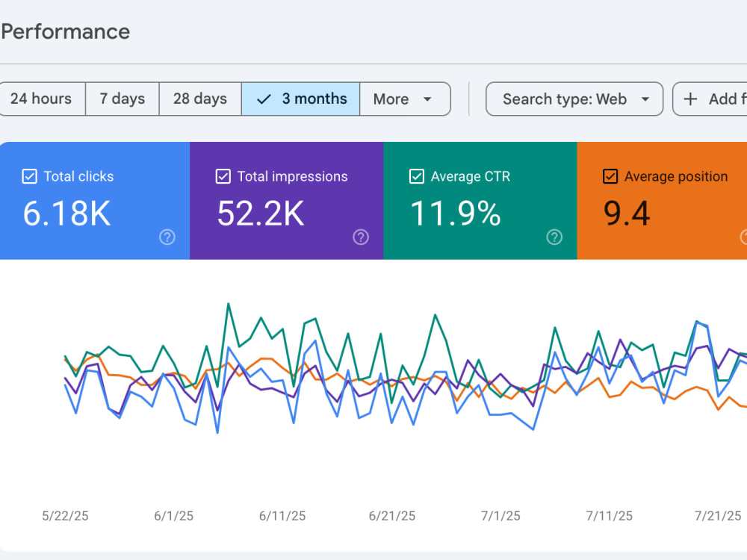This screenshot has height=560, width=747.
Task: Click the Performance page heading
Action: (x=66, y=32)
